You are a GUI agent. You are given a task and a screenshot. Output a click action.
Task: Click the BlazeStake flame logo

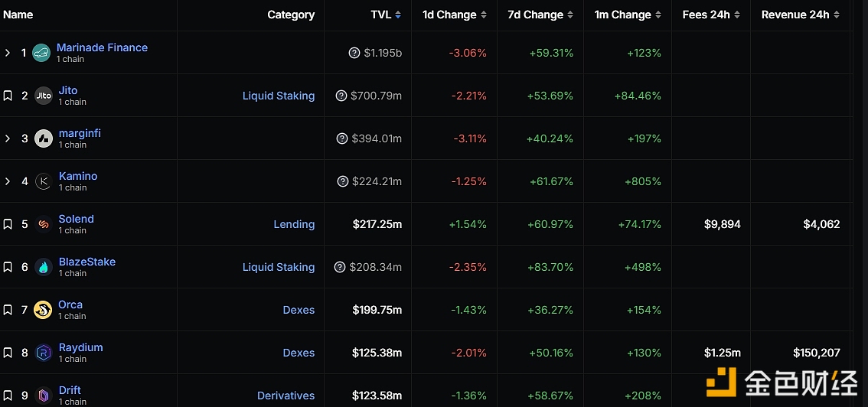tap(44, 267)
